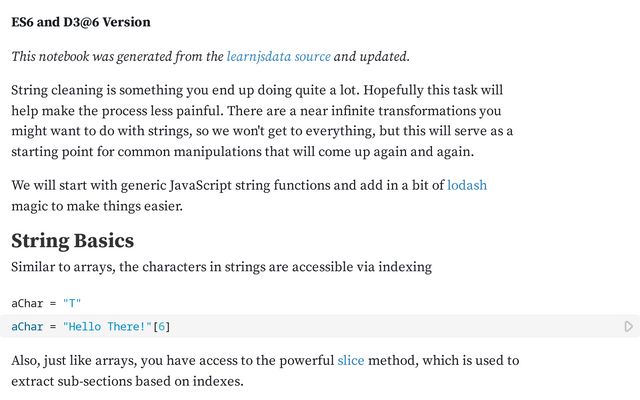Viewport: 640px width, 400px height.
Task: Run the aChar code cell
Action: [628, 327]
